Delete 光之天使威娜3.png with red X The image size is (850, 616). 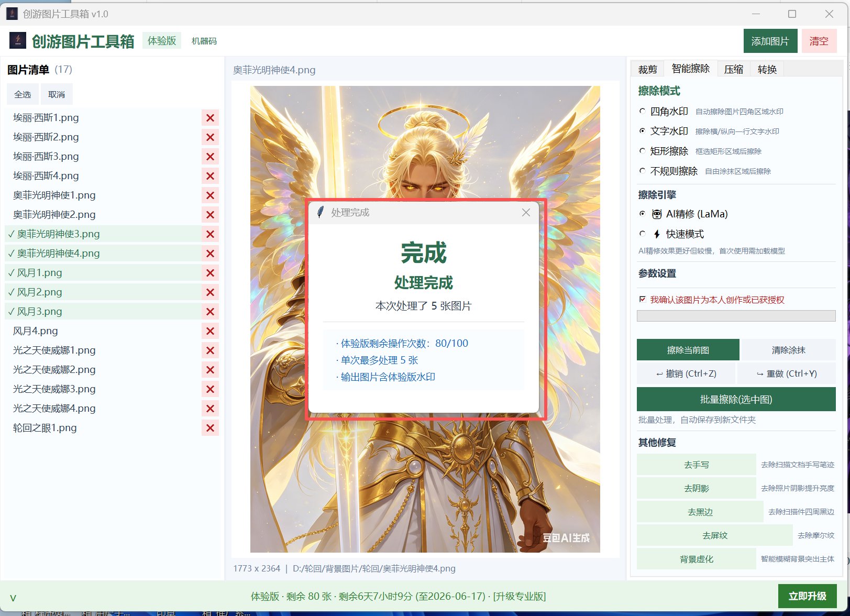210,389
